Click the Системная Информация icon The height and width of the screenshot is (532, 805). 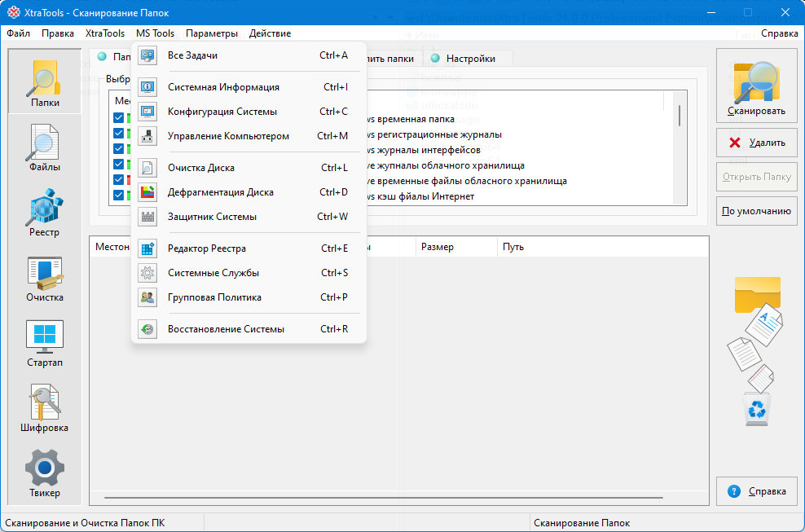click(147, 87)
